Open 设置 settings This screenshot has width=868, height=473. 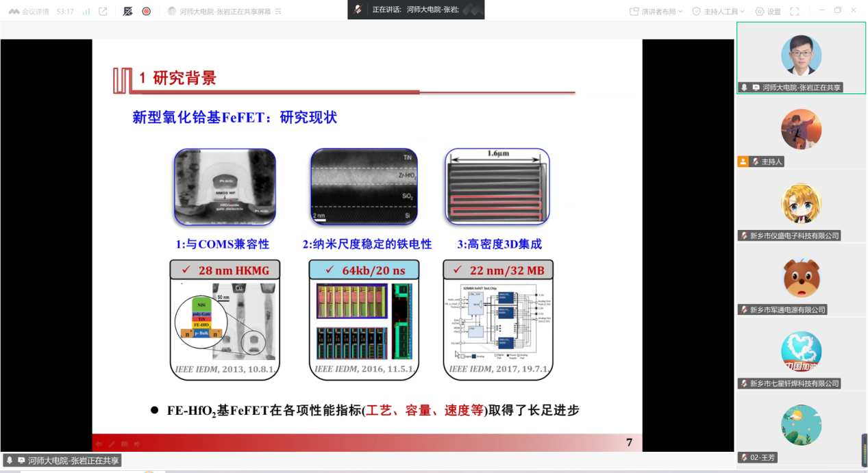click(767, 12)
